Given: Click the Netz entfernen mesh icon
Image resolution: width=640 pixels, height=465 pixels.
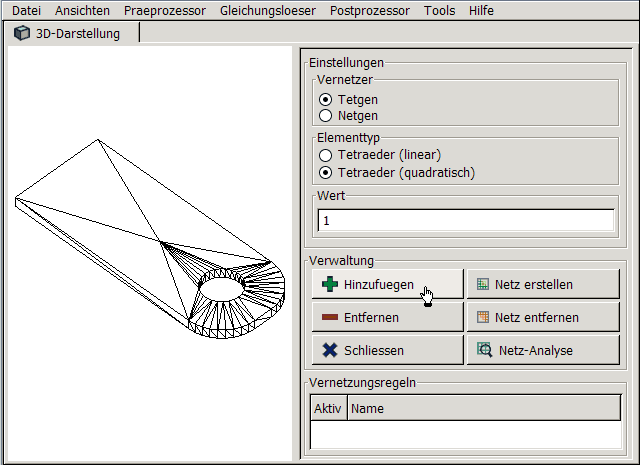Looking at the screenshot, I should pos(483,318).
